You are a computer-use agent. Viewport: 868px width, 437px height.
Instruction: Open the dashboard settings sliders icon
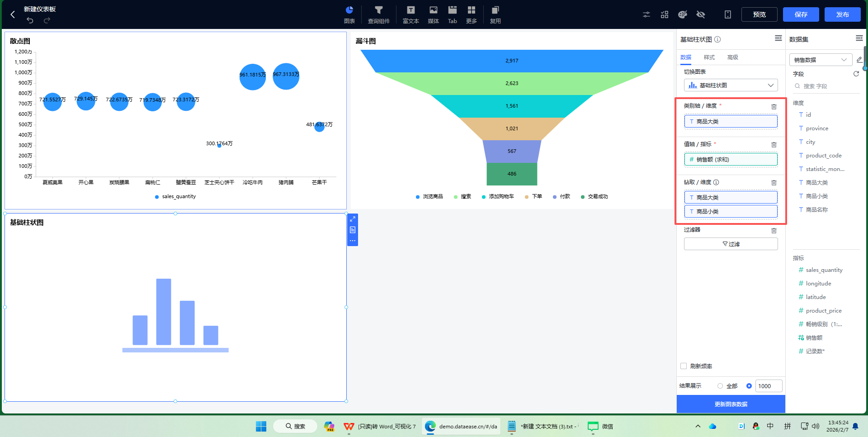[646, 14]
